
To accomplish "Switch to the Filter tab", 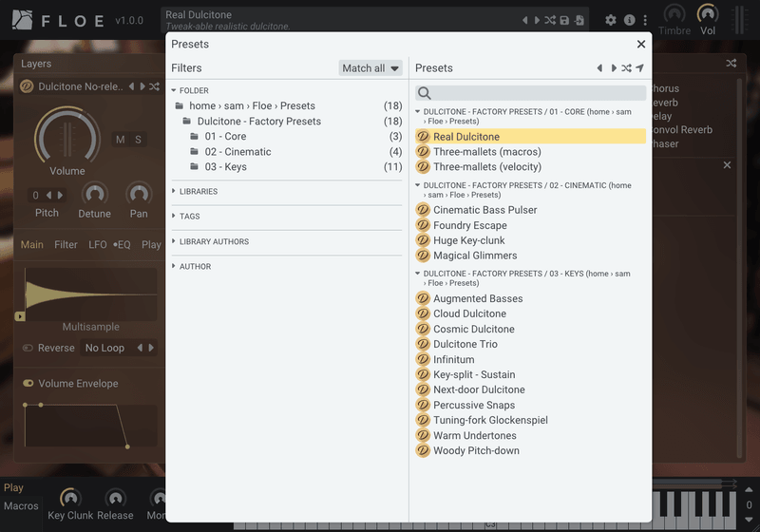I will pyautogui.click(x=66, y=245).
